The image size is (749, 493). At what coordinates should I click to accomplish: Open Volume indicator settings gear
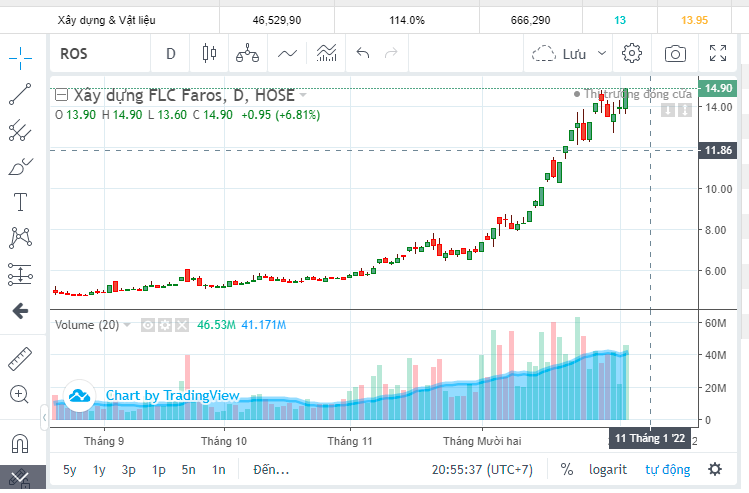(165, 325)
